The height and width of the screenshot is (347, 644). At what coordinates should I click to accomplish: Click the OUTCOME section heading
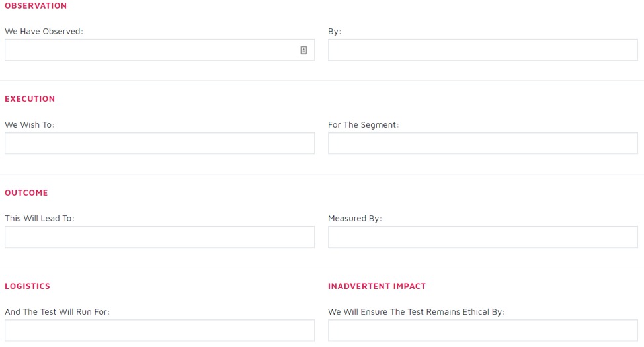point(26,192)
